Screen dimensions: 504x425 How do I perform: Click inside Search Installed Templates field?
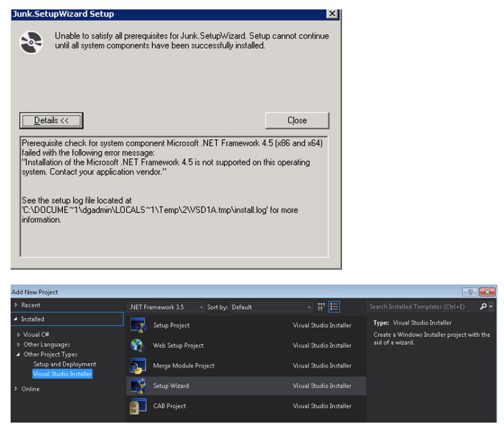(416, 307)
